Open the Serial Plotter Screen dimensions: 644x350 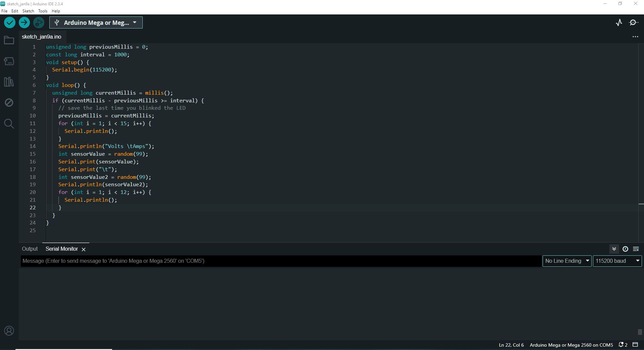click(x=619, y=22)
